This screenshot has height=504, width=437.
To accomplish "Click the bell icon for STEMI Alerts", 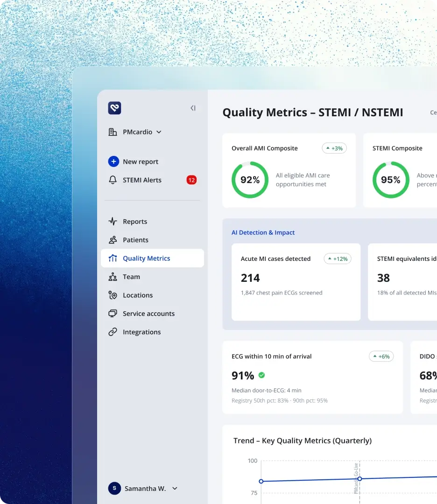I will pos(113,180).
